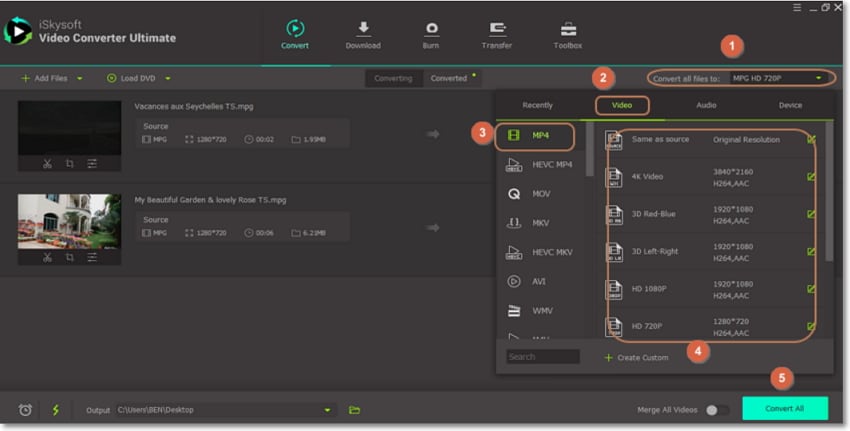Click the Add Files button
This screenshot has height=431, width=850.
pos(45,79)
